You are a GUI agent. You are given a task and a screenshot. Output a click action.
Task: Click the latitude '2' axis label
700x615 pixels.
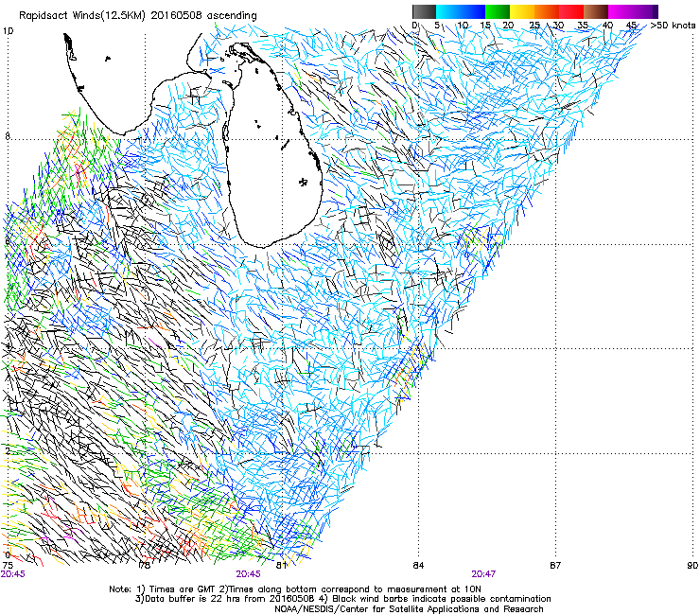(x=8, y=450)
